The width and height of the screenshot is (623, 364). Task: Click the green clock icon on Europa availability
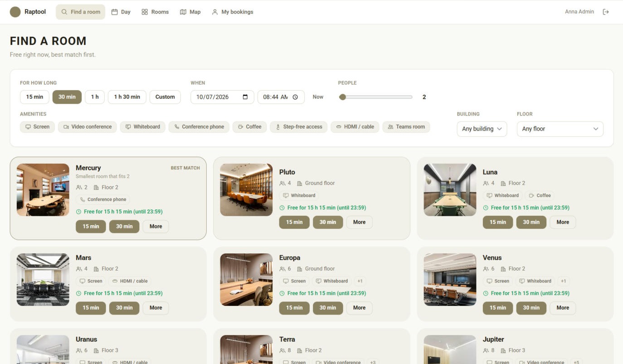282,293
